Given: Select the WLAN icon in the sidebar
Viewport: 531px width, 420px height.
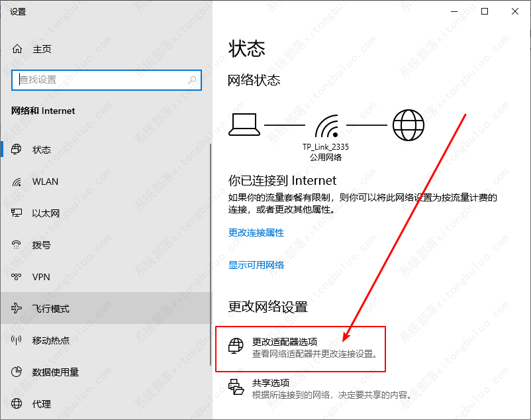Looking at the screenshot, I should (x=17, y=182).
